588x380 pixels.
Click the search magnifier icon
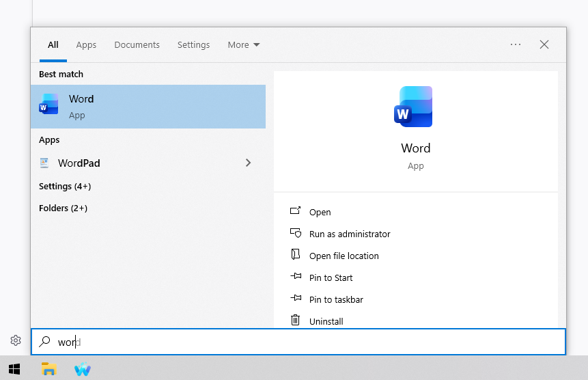pos(44,341)
